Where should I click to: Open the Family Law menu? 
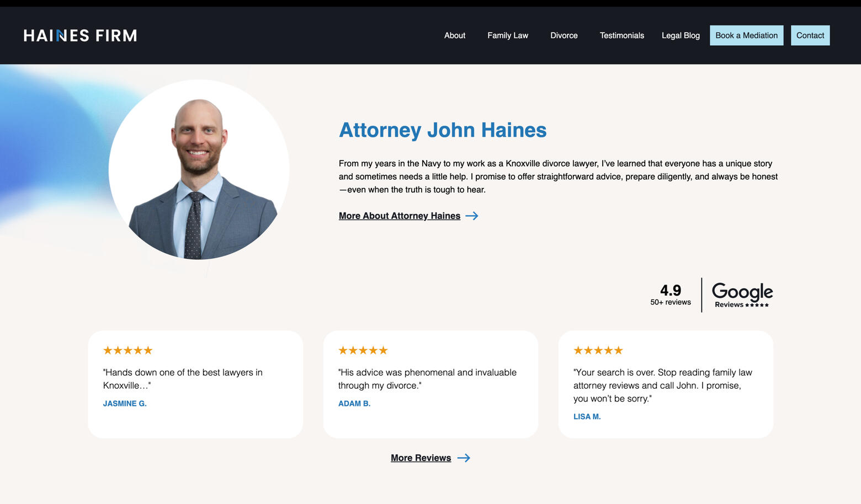[508, 36]
